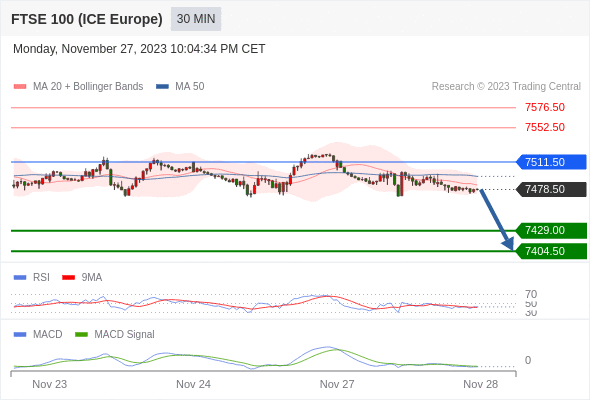
Task: Click the green 7404.50 support price tag
Action: pyautogui.click(x=551, y=251)
